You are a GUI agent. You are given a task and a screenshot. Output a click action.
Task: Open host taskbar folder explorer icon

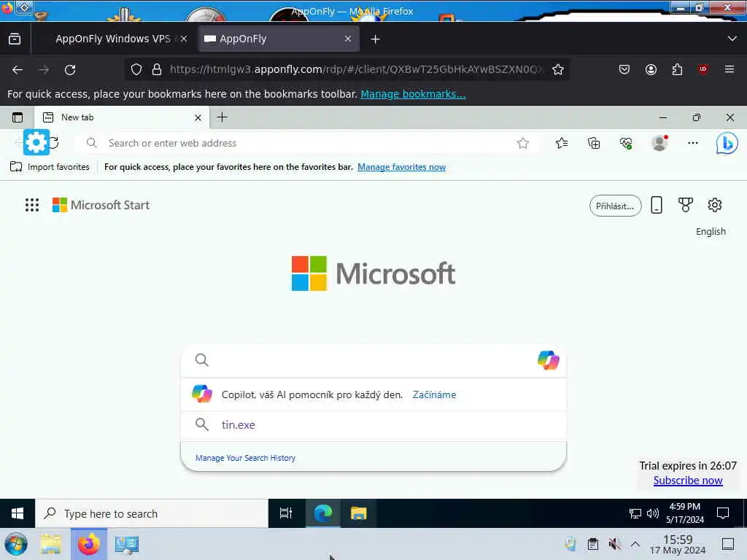pyautogui.click(x=51, y=544)
